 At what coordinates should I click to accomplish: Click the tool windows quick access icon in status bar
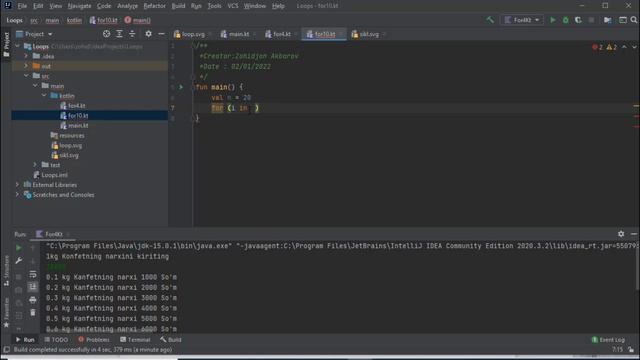click(x=7, y=350)
